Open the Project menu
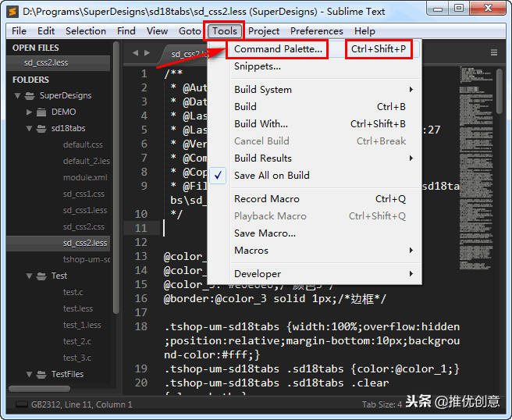 [x=264, y=31]
